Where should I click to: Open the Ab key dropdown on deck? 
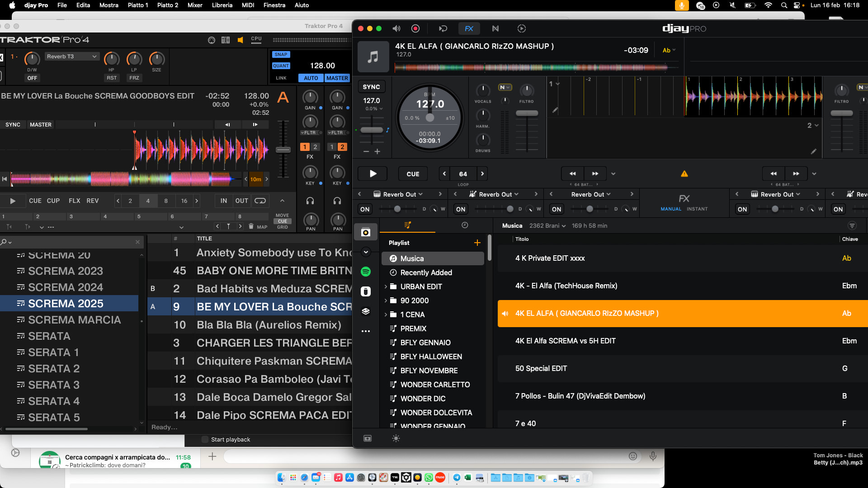(669, 50)
